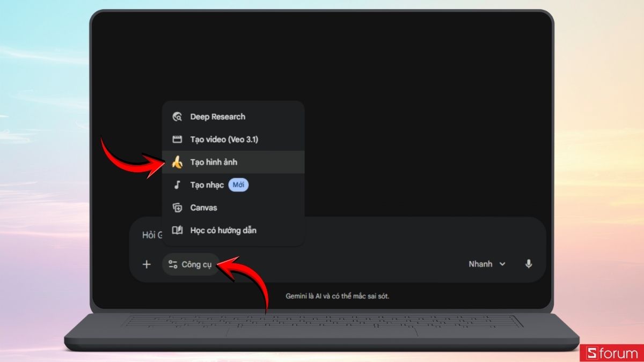Click the 'Gemini là AI và có thể mắc sai sót.' text
Image resolution: width=644 pixels, height=362 pixels.
tap(337, 296)
